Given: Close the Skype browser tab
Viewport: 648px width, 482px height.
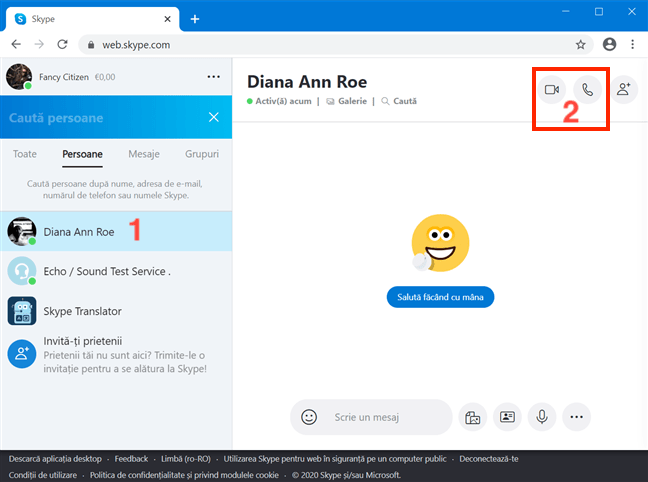Looking at the screenshot, I should (167, 19).
